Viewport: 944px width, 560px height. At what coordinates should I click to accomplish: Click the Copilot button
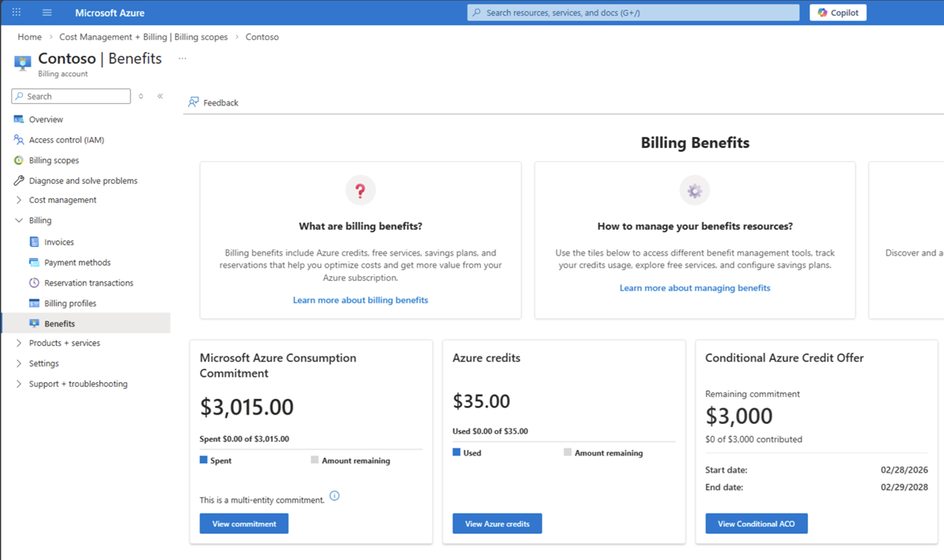point(838,13)
